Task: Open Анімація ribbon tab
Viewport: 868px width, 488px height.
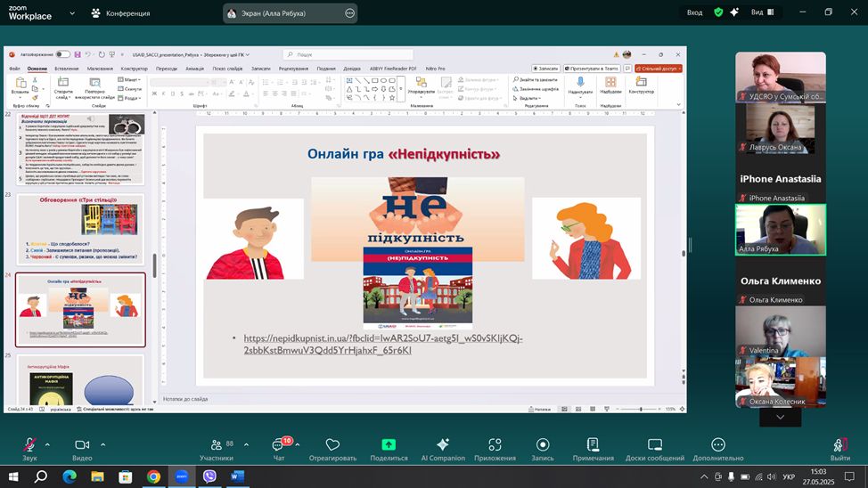Action: coord(194,69)
